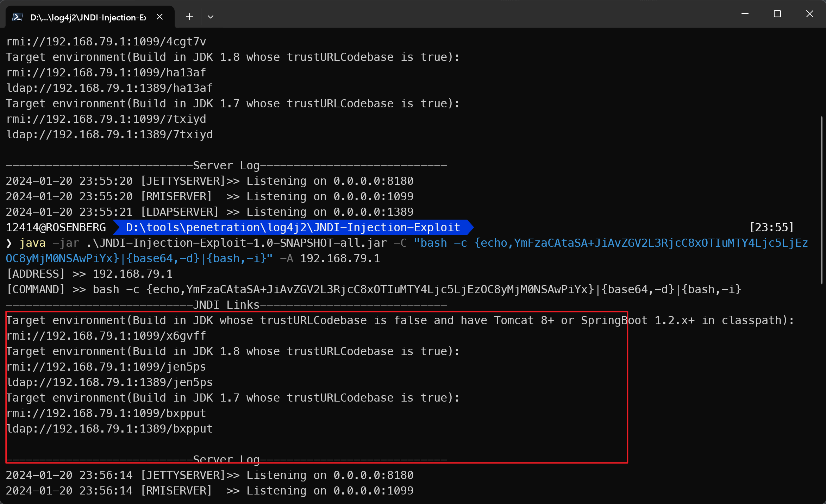
Task: Close the terminal window
Action: coord(810,14)
